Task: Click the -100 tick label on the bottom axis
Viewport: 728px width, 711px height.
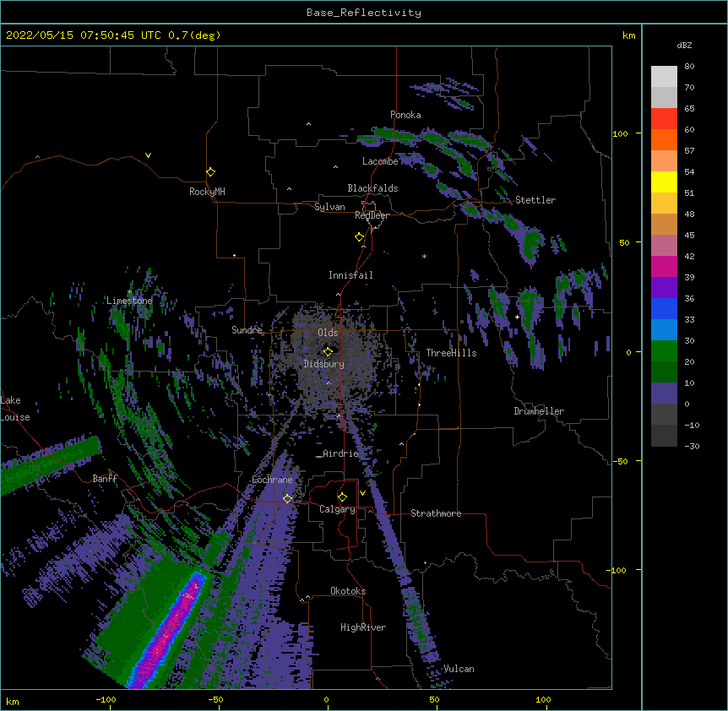Action: (106, 699)
